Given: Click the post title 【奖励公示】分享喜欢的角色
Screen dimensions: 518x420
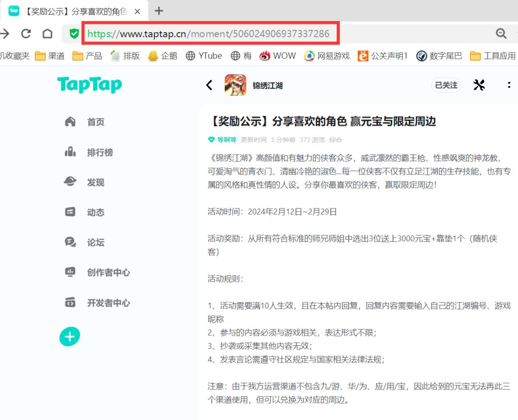Looking at the screenshot, I should pos(322,121).
